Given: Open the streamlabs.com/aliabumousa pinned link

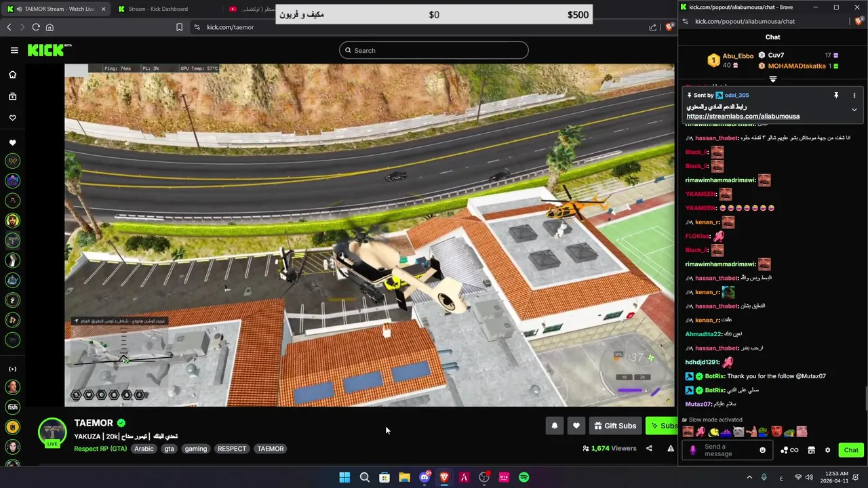Looking at the screenshot, I should pos(743,116).
